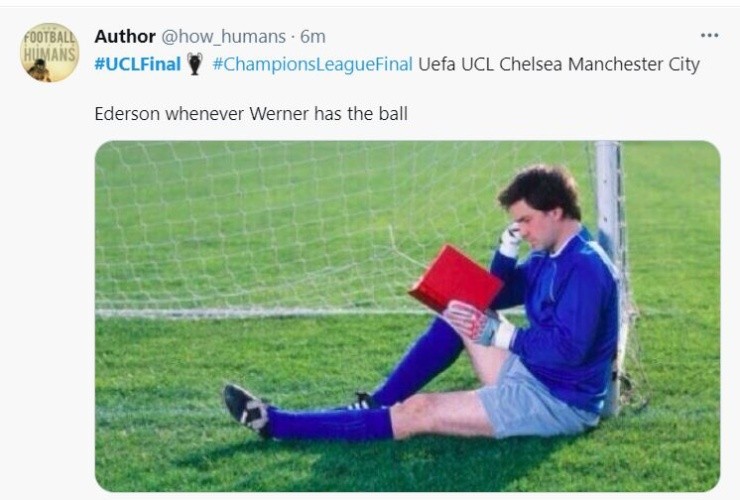
Task: Click the red book in the photo
Action: pos(455,278)
